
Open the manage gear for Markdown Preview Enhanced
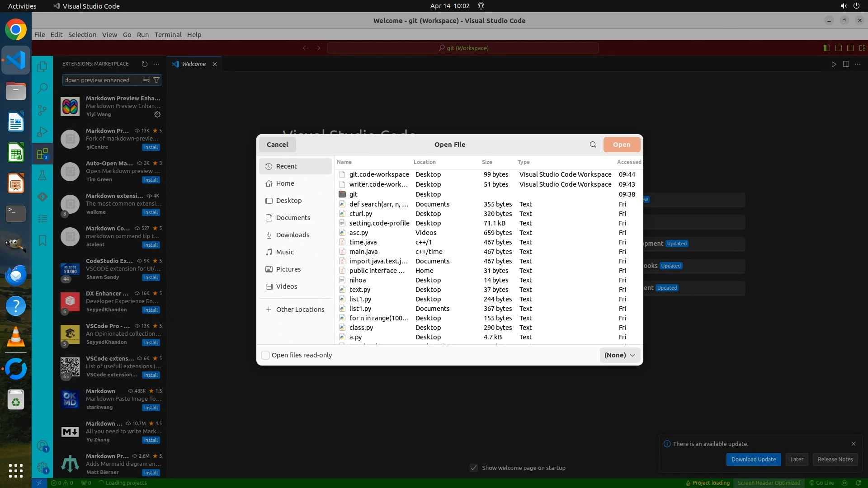click(x=157, y=114)
